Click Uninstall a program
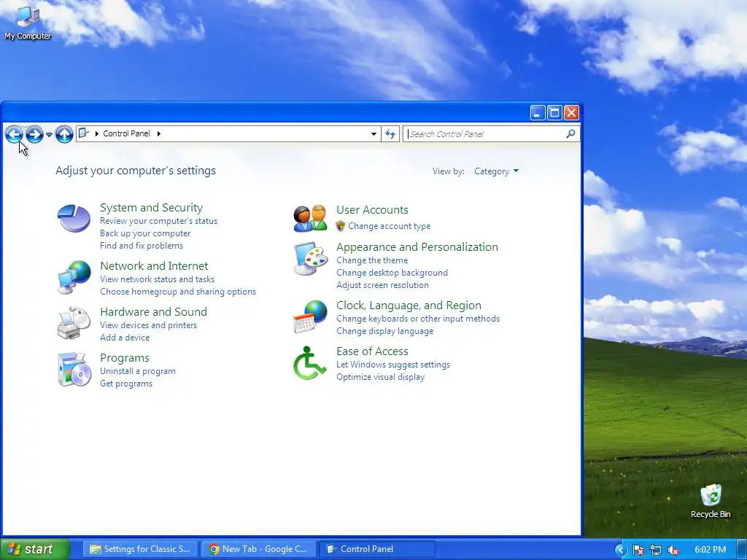Viewport: 747px width, 560px height. pos(138,371)
